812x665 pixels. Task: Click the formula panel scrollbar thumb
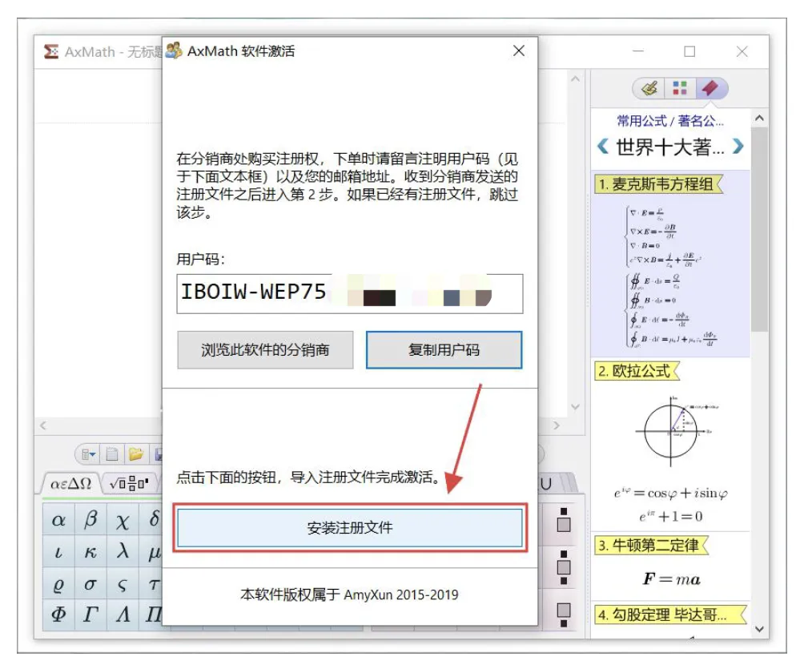(759, 229)
